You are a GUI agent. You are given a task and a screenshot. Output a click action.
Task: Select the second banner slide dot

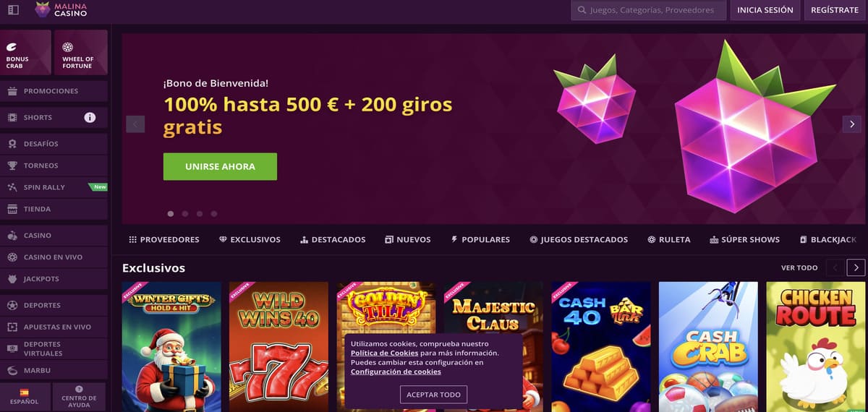[x=185, y=214]
